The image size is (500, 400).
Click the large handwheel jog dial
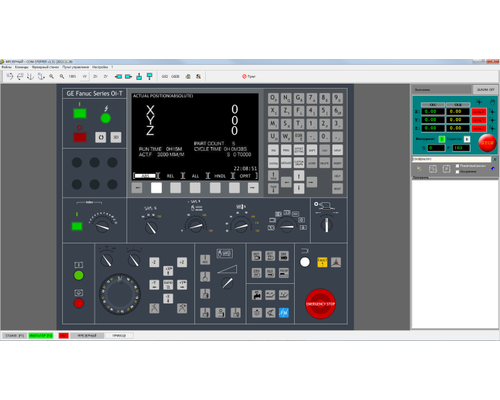tap(120, 294)
